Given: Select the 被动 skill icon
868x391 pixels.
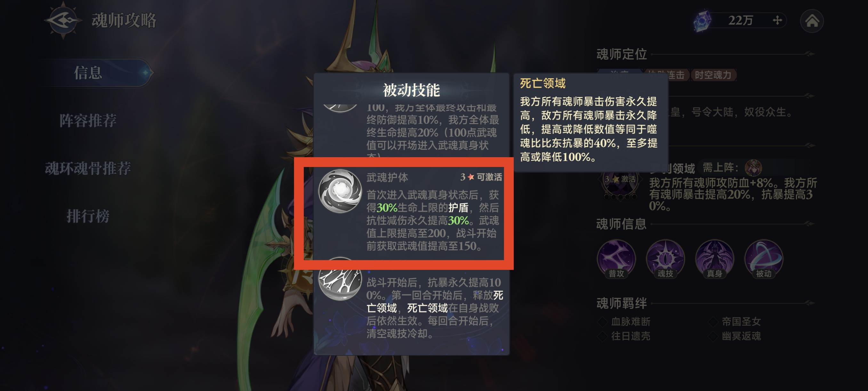Looking at the screenshot, I should (x=764, y=259).
